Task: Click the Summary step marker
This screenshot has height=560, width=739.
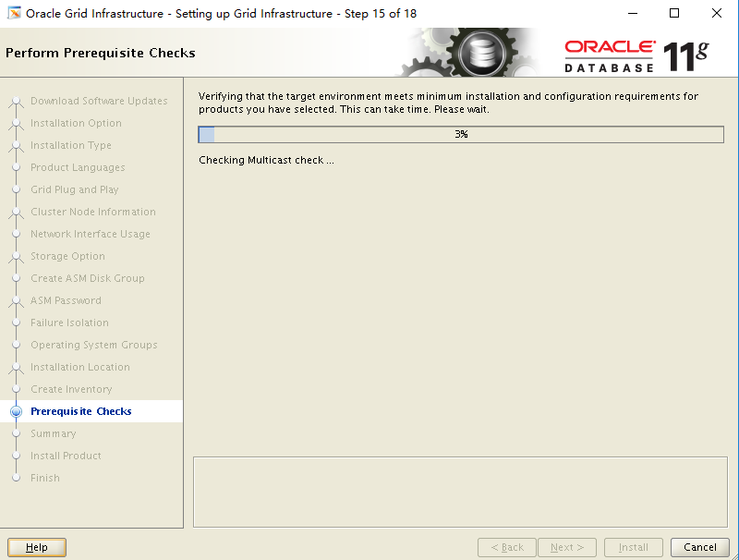Action: 16,433
